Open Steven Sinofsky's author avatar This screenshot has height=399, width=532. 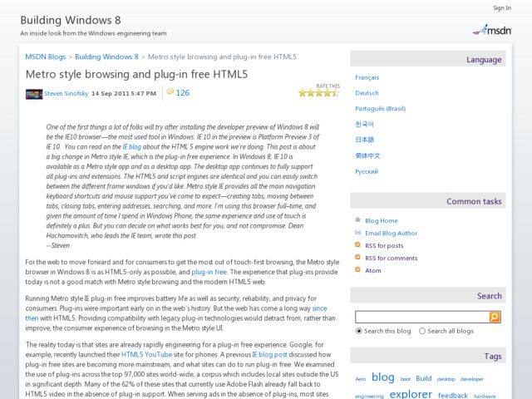(x=34, y=94)
